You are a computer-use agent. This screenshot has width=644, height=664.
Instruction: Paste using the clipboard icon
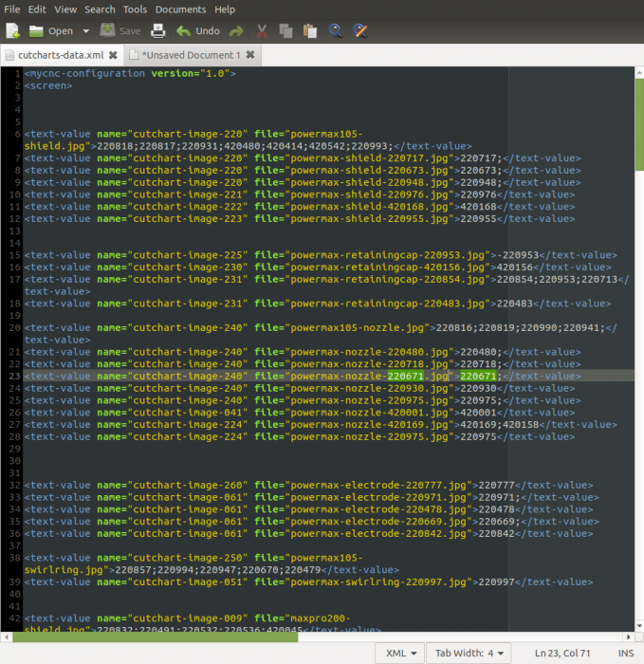[310, 31]
